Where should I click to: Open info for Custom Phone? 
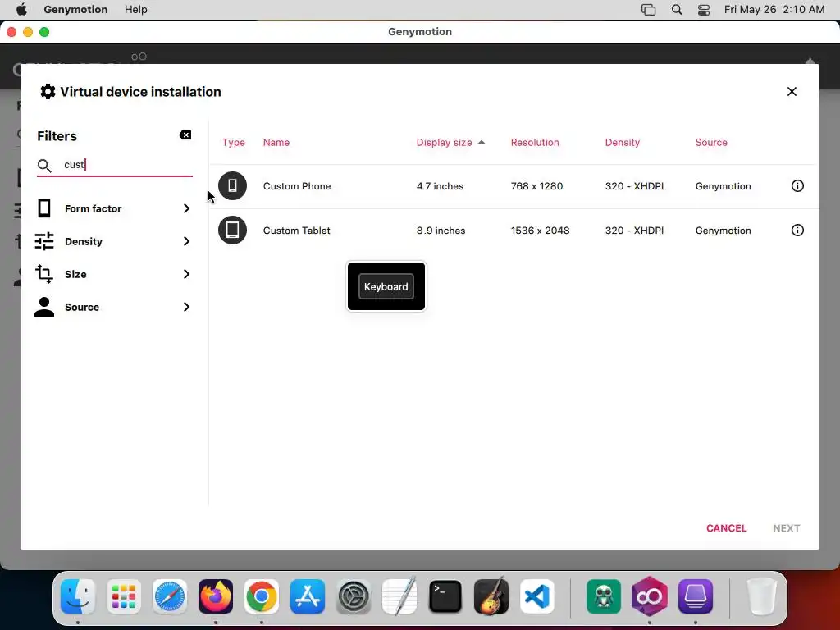[x=797, y=186]
